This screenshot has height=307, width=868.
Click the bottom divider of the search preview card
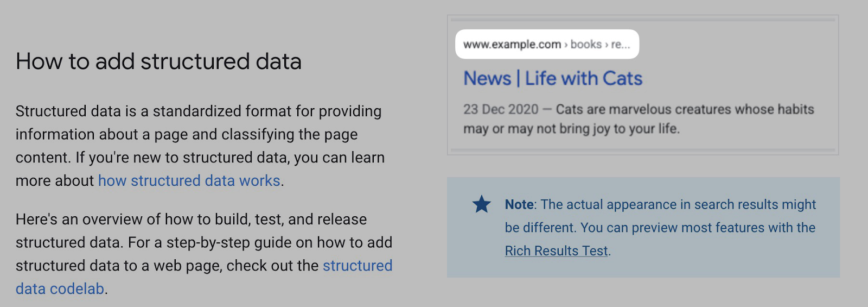coord(643,149)
